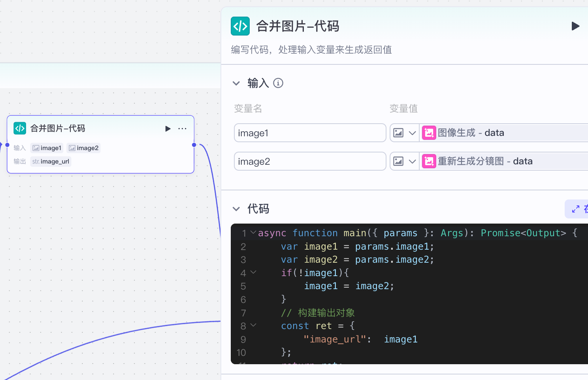The width and height of the screenshot is (588, 380).
Task: Click the code icon in panel header
Action: click(240, 26)
